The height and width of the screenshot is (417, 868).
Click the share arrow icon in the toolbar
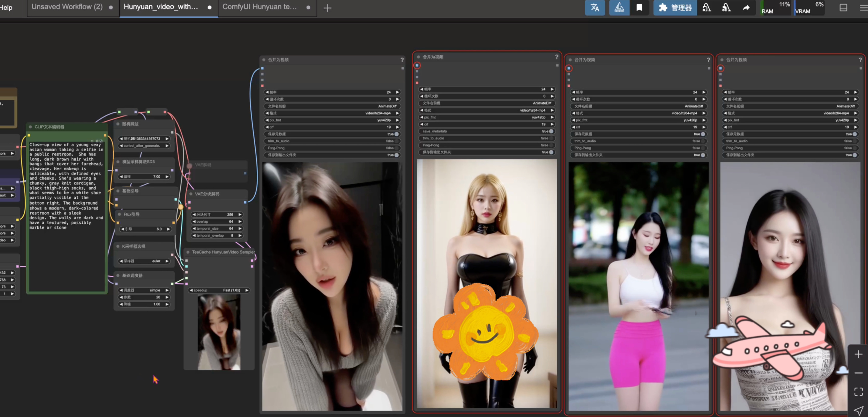[x=746, y=7]
